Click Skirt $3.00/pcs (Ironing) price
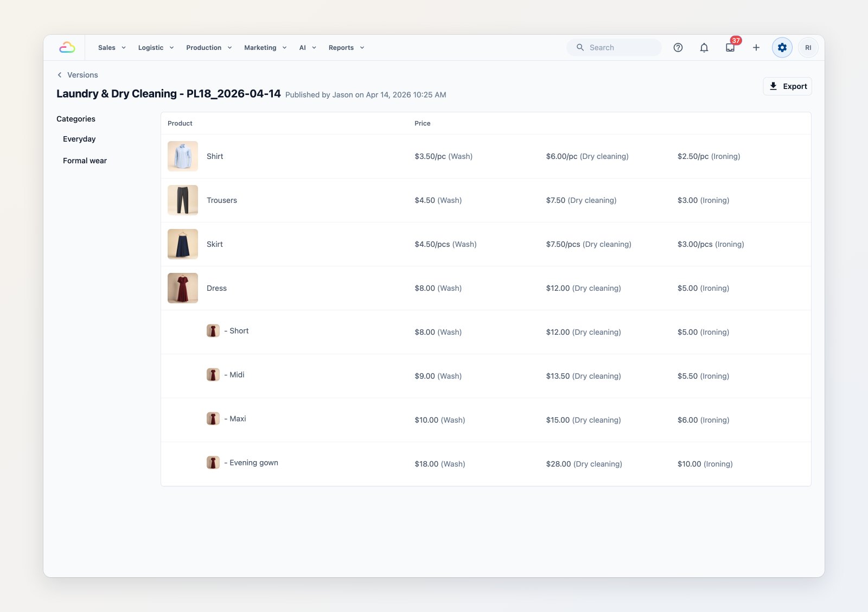Viewport: 868px width, 612px height. pos(711,244)
